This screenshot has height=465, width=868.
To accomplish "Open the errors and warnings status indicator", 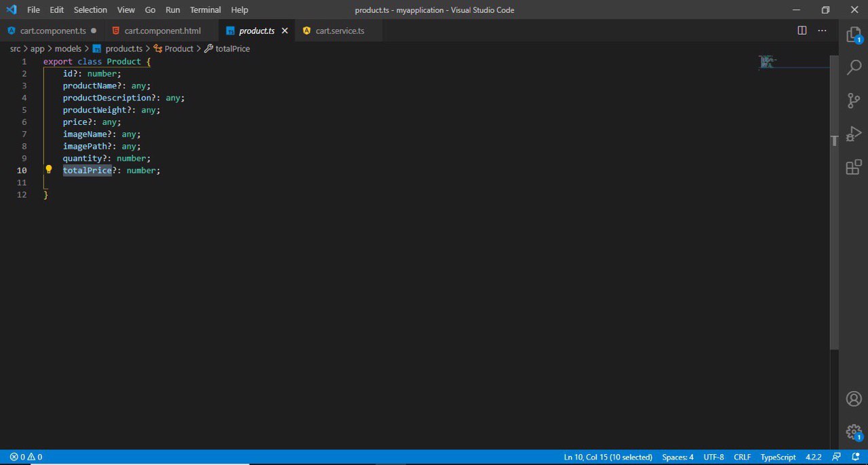I will pos(26,457).
